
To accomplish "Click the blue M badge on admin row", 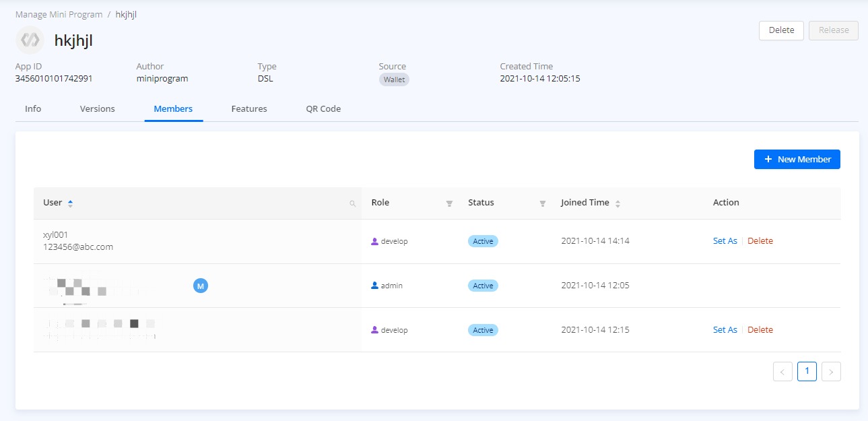I will (x=201, y=286).
